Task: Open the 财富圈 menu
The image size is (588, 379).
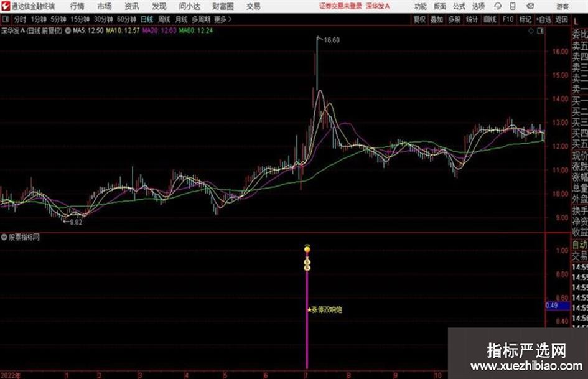Action: tap(223, 6)
